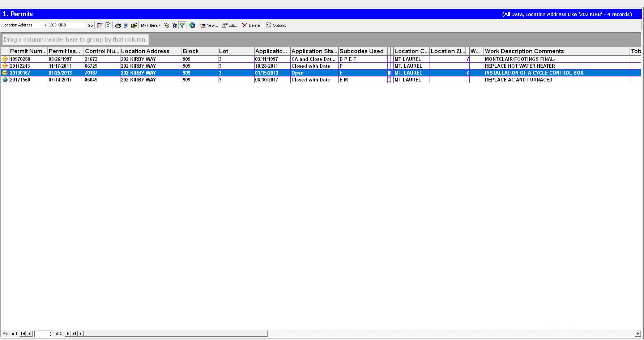Click the export to Word icon
This screenshot has width=644, height=340.
(x=126, y=25)
